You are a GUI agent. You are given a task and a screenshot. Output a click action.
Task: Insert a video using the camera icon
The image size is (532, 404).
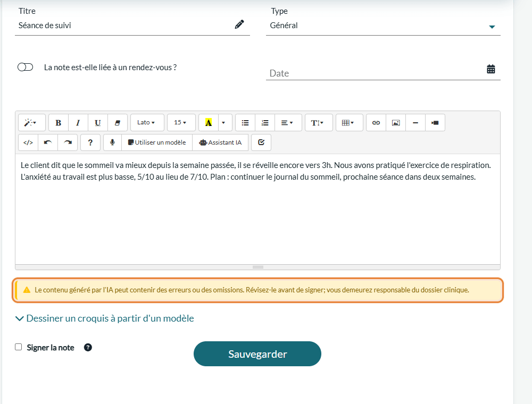click(x=435, y=123)
